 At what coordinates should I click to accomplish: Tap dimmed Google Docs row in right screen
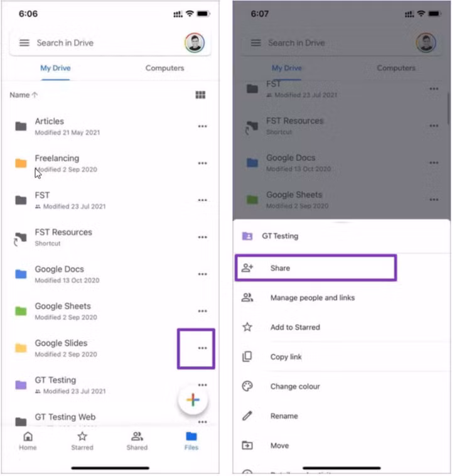tap(342, 163)
